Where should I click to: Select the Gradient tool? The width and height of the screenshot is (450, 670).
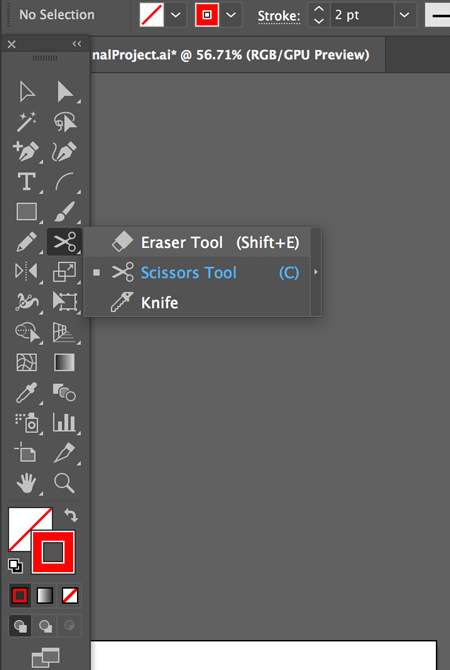pos(65,362)
